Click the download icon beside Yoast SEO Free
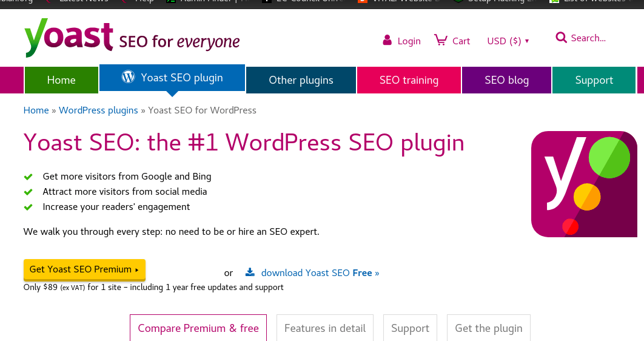The height and width of the screenshot is (341, 644). pos(250,272)
